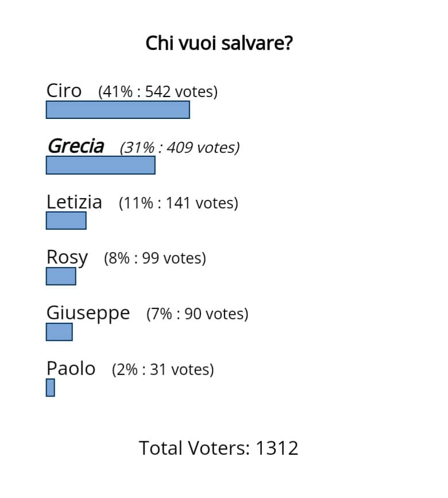This screenshot has width=448, height=498.
Task: Click Ciro's blue vote bar
Action: (118, 110)
